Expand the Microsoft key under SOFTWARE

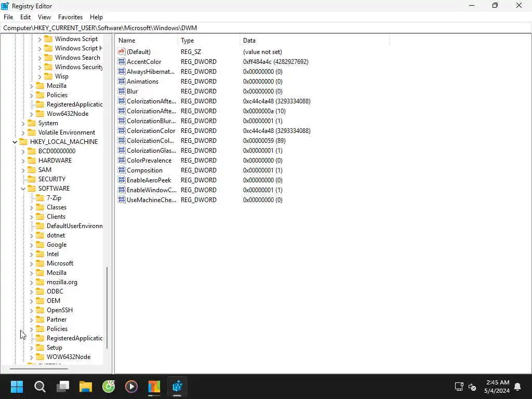[32, 263]
